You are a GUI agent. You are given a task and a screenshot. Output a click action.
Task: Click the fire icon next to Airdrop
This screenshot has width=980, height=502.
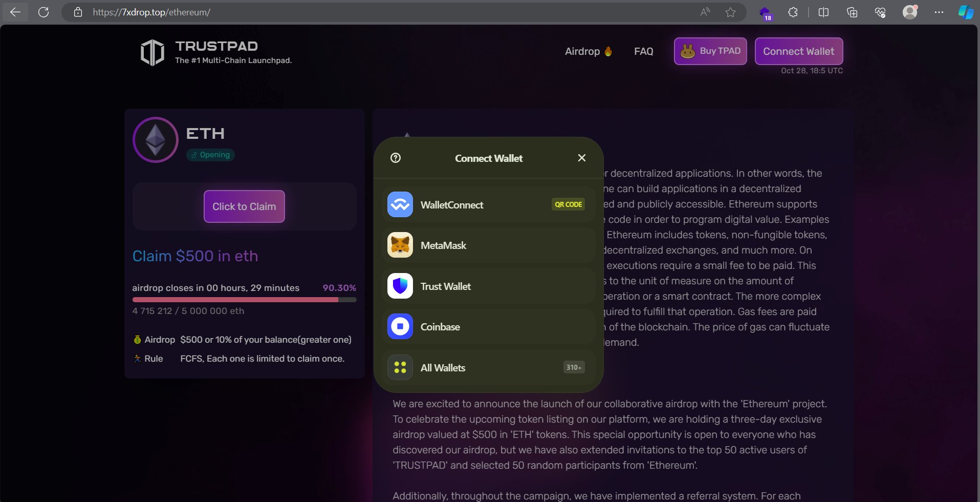[608, 51]
